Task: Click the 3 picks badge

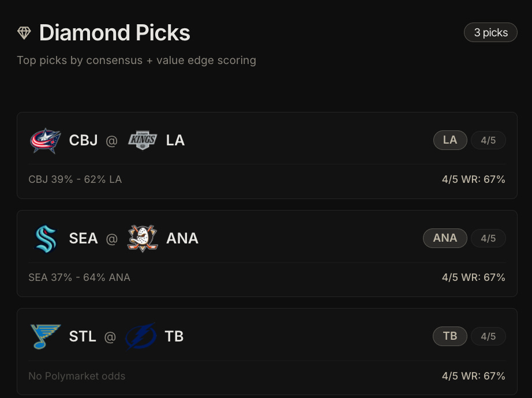Action: [x=490, y=33]
